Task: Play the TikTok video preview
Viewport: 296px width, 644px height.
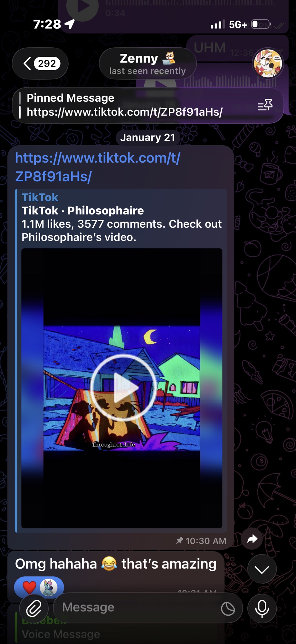Action: 123,388
